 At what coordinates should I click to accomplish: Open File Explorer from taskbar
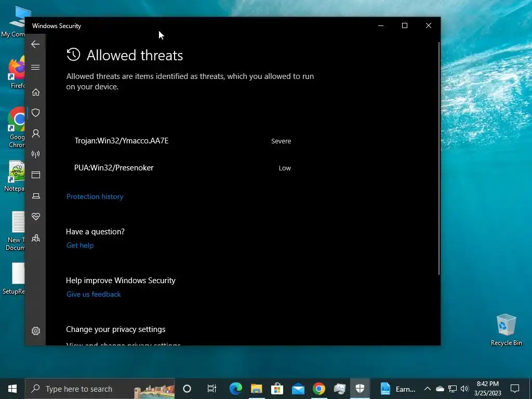[x=257, y=389]
